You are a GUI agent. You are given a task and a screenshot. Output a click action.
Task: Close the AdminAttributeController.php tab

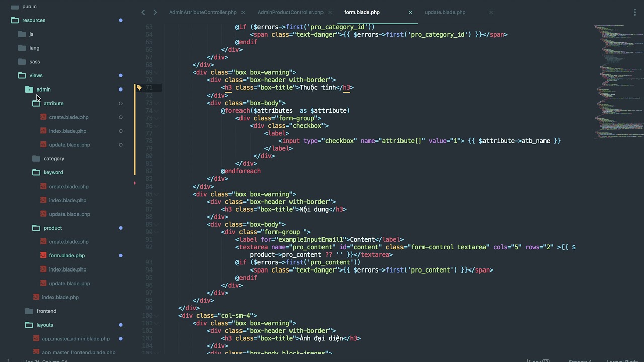tap(243, 12)
